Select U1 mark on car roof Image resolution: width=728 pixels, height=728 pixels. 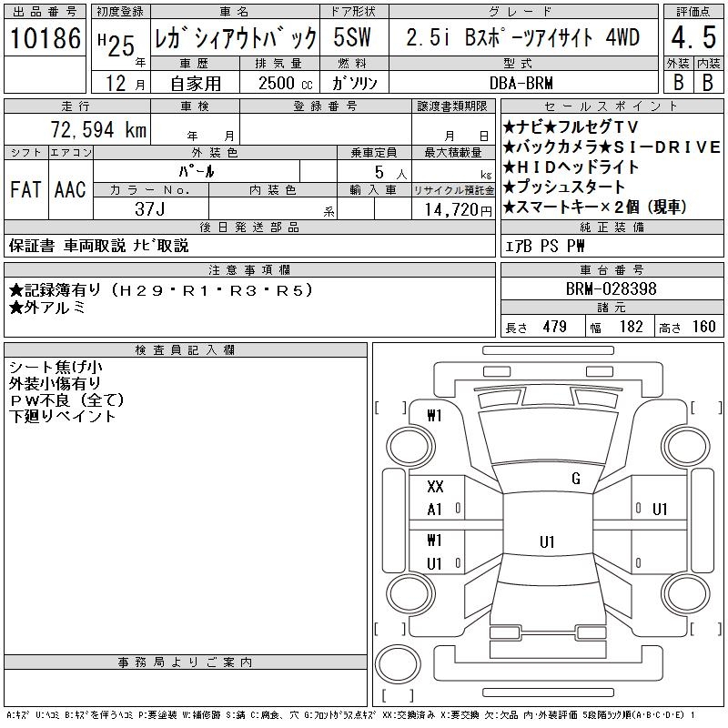click(547, 541)
